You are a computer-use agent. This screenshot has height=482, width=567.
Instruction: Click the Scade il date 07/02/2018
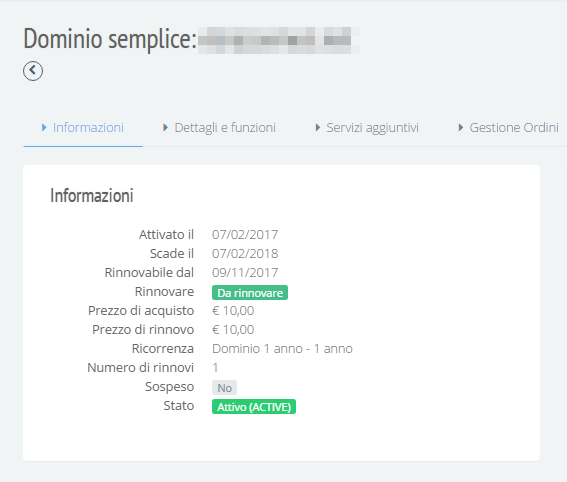[x=245, y=253]
